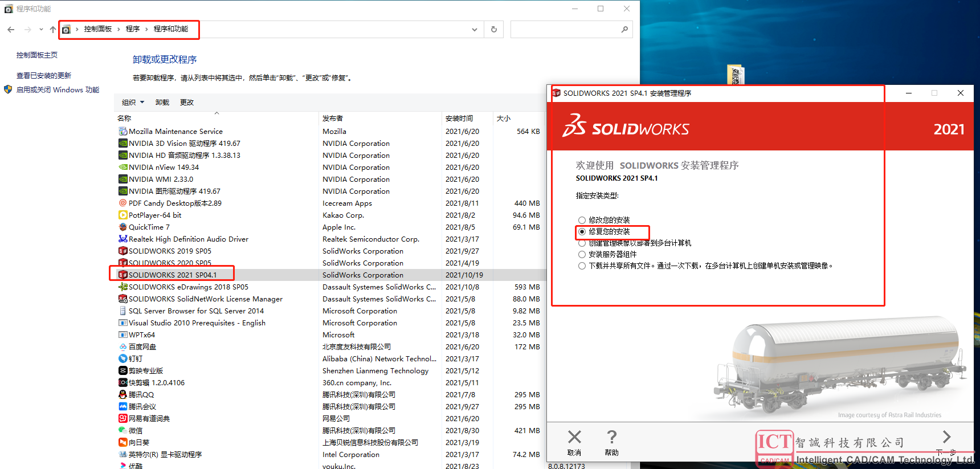
Task: Open the 组织 dropdown menu
Action: pos(133,103)
